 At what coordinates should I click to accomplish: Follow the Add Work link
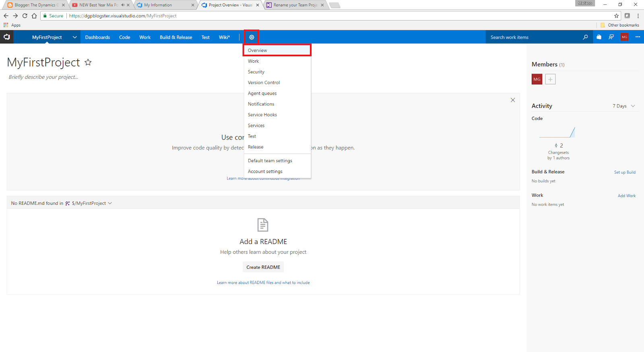click(x=627, y=196)
